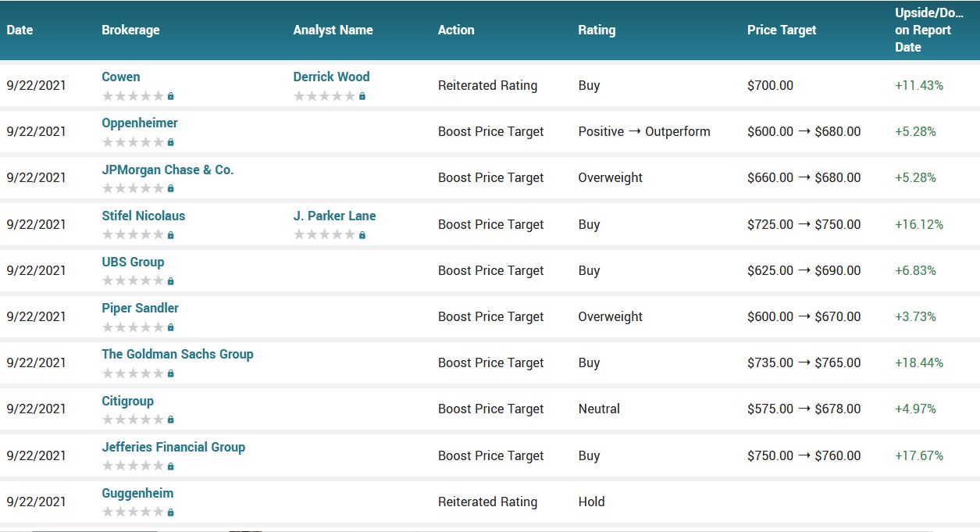980x532 pixels.
Task: Select the $725.00 → $750.00 price target
Action: point(804,224)
